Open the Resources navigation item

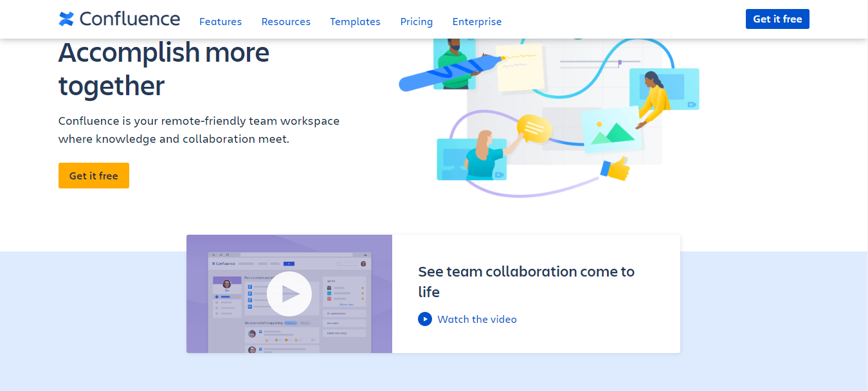tap(285, 22)
